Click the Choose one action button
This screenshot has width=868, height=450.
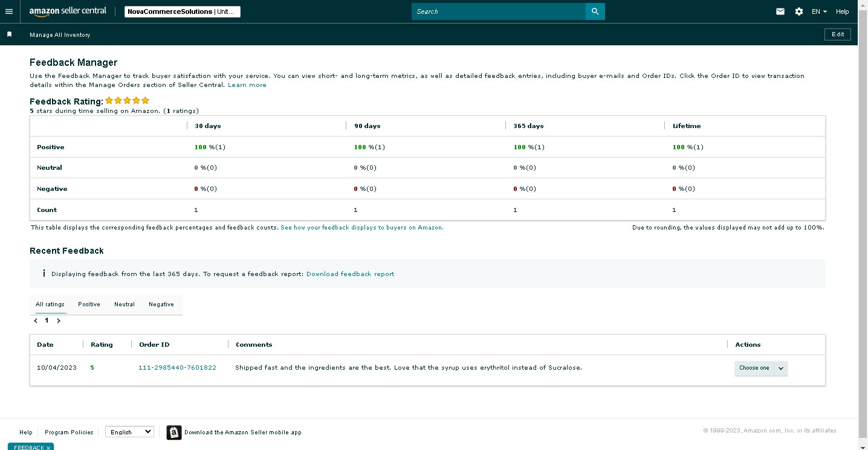(754, 368)
